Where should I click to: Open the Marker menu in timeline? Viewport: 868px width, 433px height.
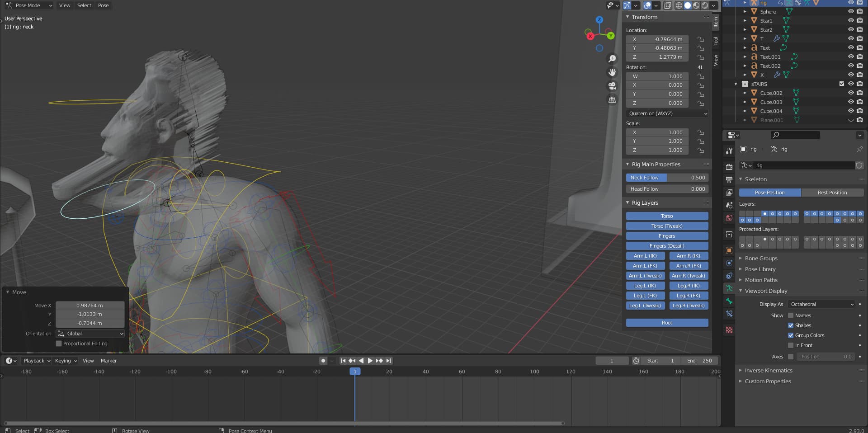pos(108,361)
